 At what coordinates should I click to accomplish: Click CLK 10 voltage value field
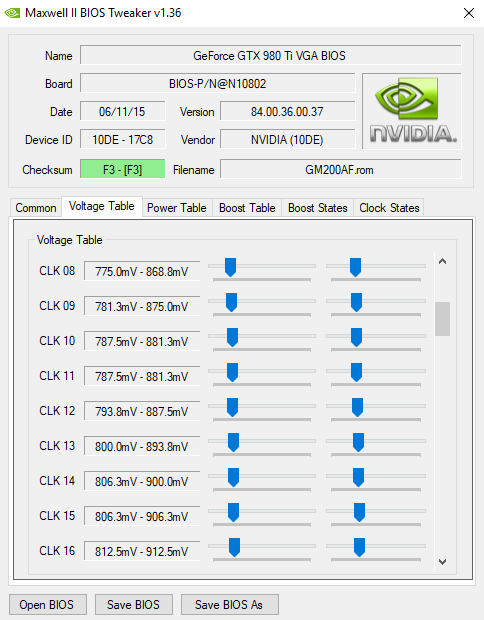coord(142,341)
